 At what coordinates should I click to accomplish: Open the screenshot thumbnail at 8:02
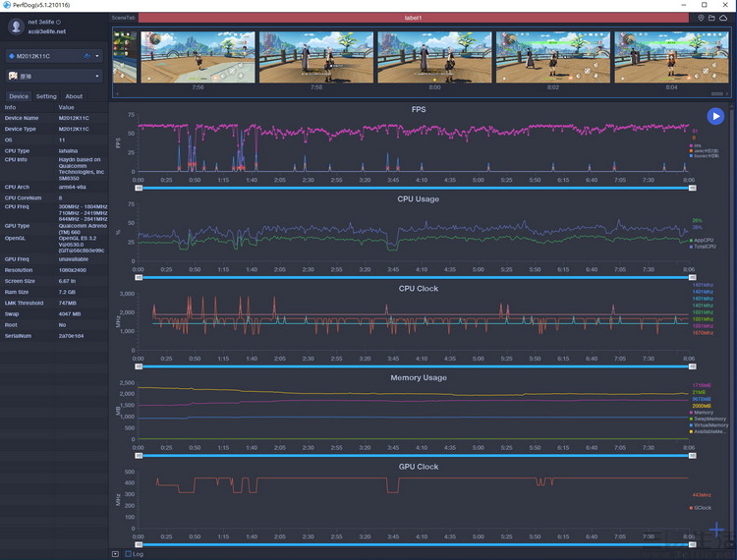click(553, 57)
